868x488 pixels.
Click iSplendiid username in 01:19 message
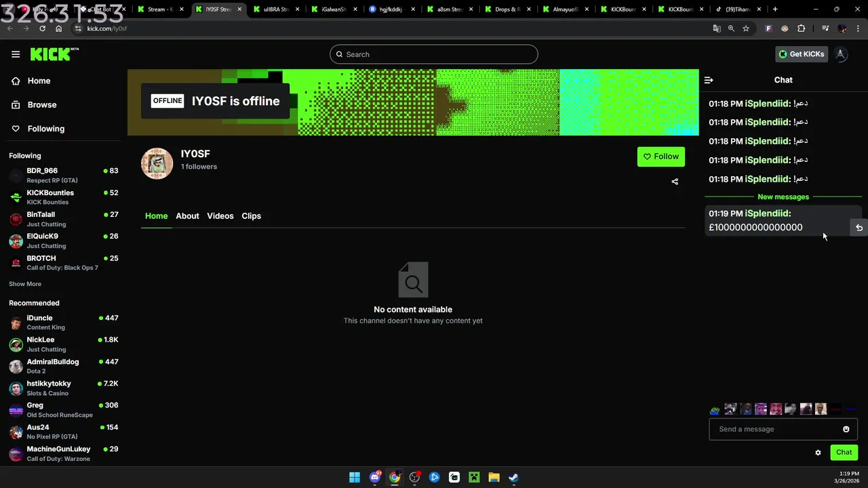[768, 213]
